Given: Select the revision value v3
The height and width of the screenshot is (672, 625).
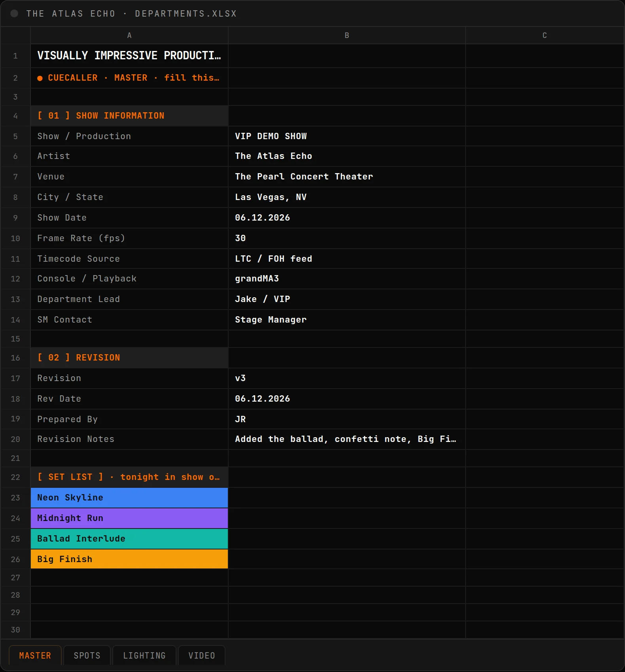Looking at the screenshot, I should 347,378.
